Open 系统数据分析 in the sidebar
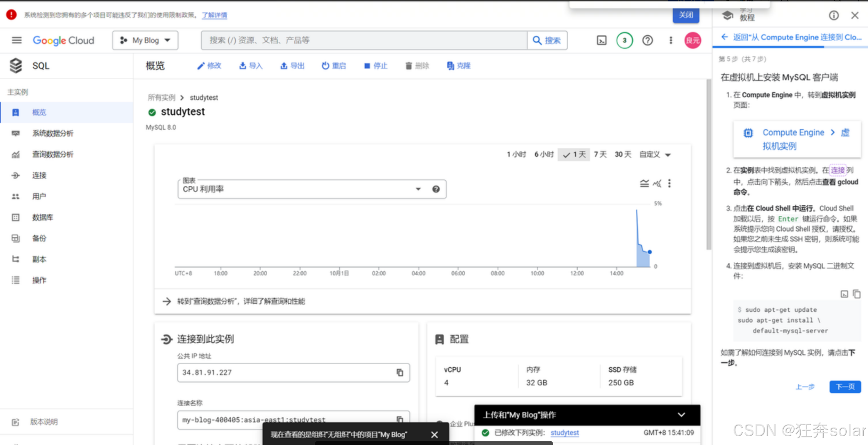Image resolution: width=868 pixels, height=445 pixels. coord(67,133)
